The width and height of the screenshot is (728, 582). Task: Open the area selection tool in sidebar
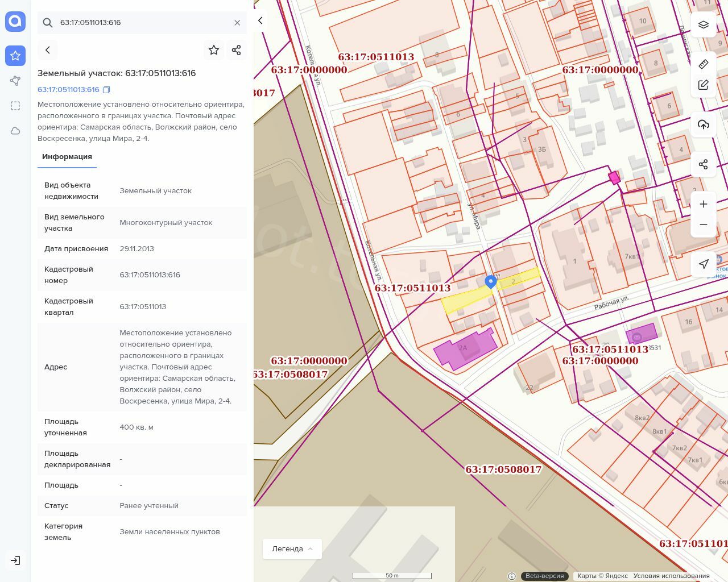click(15, 106)
